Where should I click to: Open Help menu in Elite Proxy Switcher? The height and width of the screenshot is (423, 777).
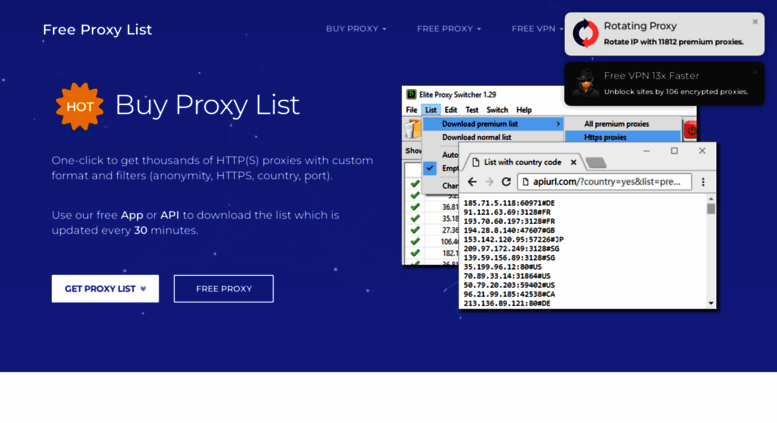pyautogui.click(x=524, y=110)
